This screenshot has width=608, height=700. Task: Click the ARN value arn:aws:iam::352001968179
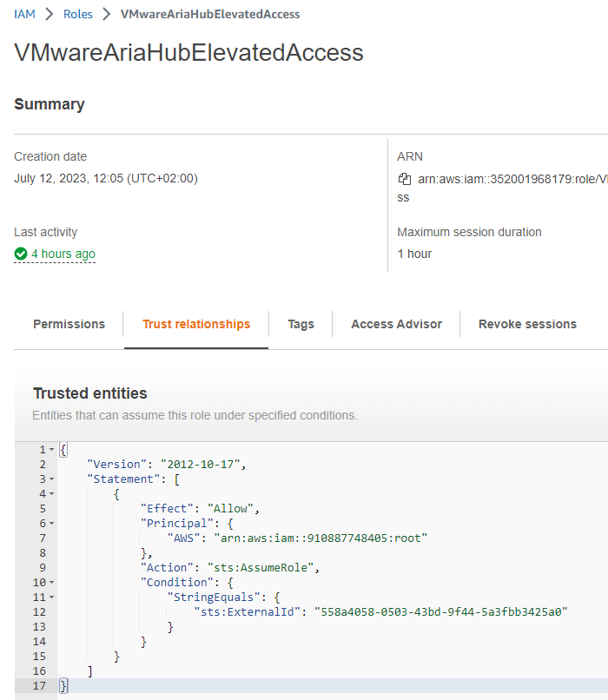click(x=513, y=179)
